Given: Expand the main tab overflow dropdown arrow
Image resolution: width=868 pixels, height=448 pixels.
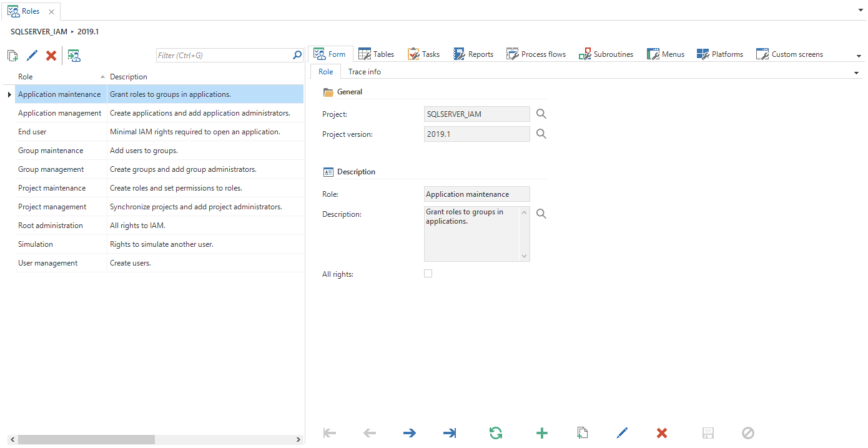Looking at the screenshot, I should (x=859, y=56).
